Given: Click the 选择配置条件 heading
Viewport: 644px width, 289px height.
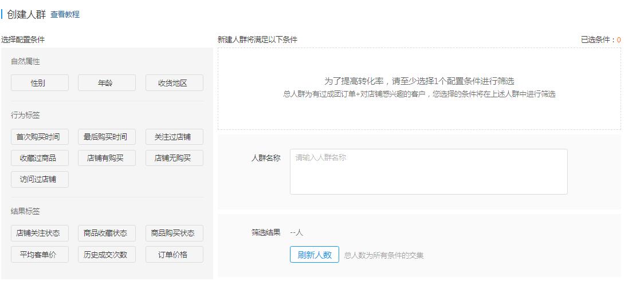Looking at the screenshot, I should click(23, 40).
